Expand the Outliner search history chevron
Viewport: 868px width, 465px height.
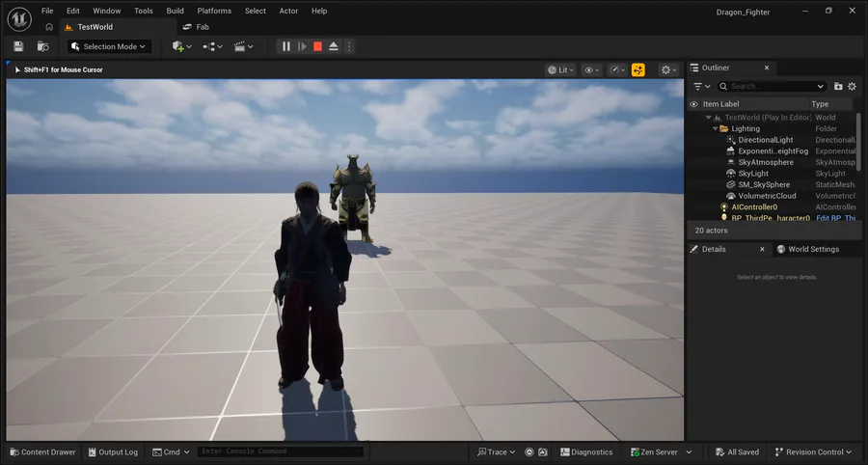click(820, 87)
